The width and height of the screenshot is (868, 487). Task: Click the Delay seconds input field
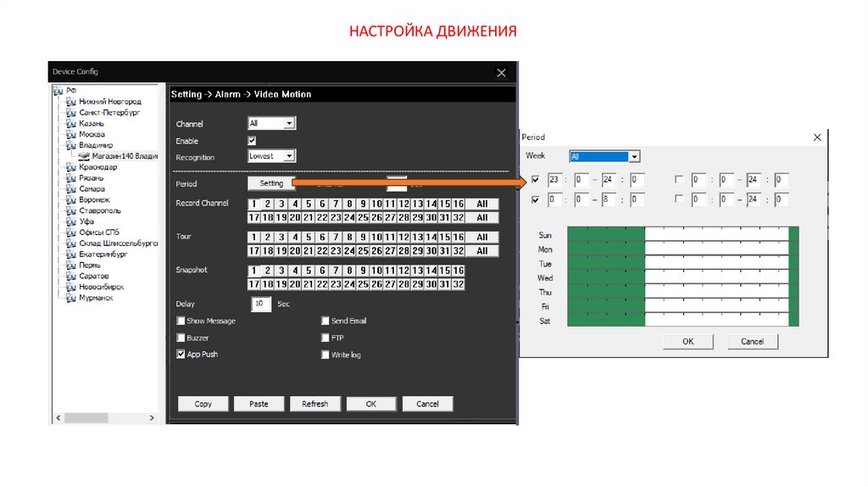[x=261, y=304]
